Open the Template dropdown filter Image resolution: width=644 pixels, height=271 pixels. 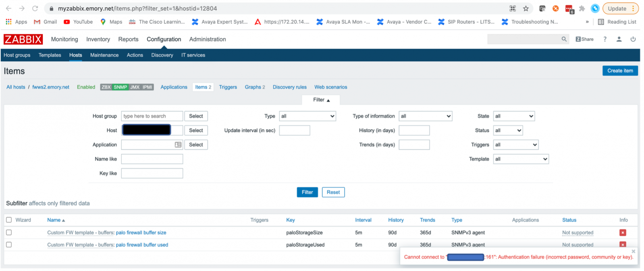pos(521,159)
